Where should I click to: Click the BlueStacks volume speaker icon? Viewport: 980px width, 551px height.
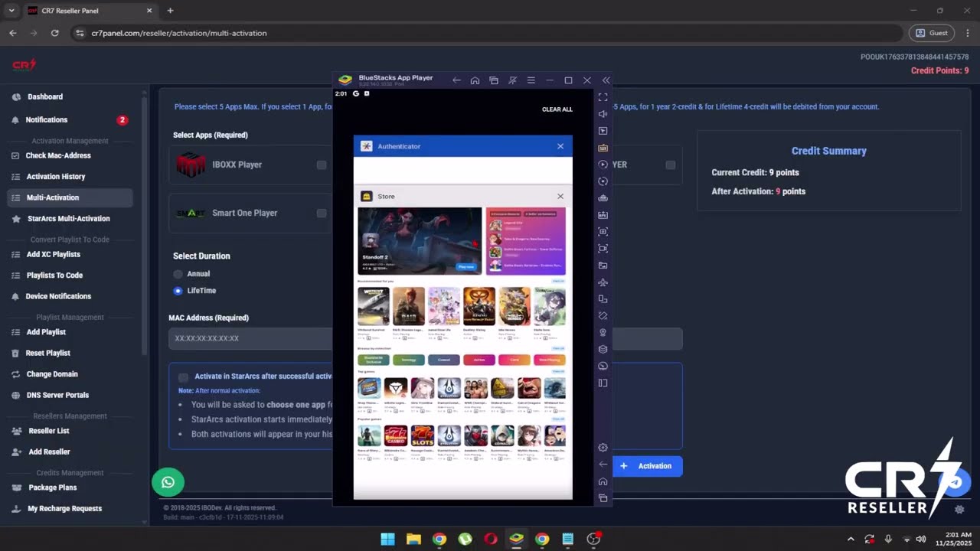(603, 114)
